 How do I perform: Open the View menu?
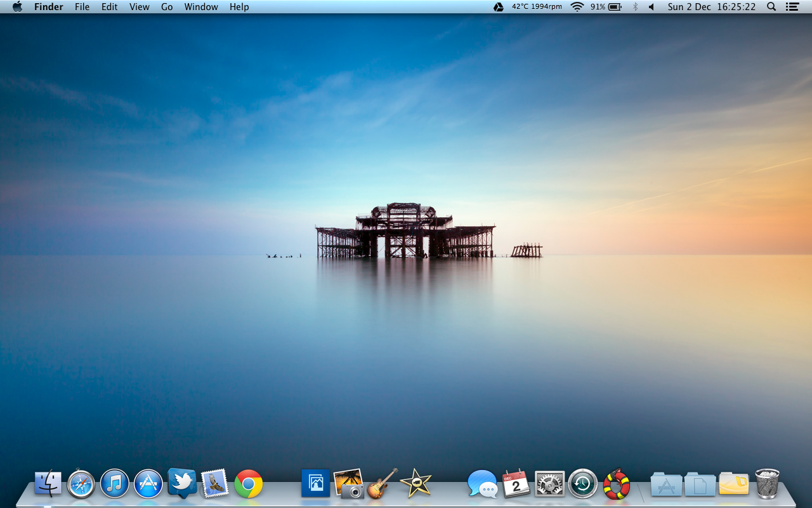tap(140, 7)
